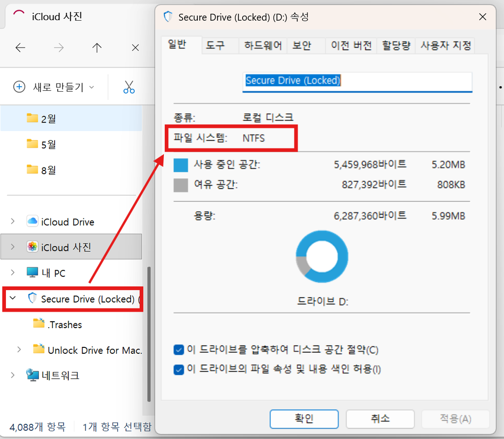Click the 로컬 디스크 type value
The image size is (504, 439).
(x=268, y=117)
